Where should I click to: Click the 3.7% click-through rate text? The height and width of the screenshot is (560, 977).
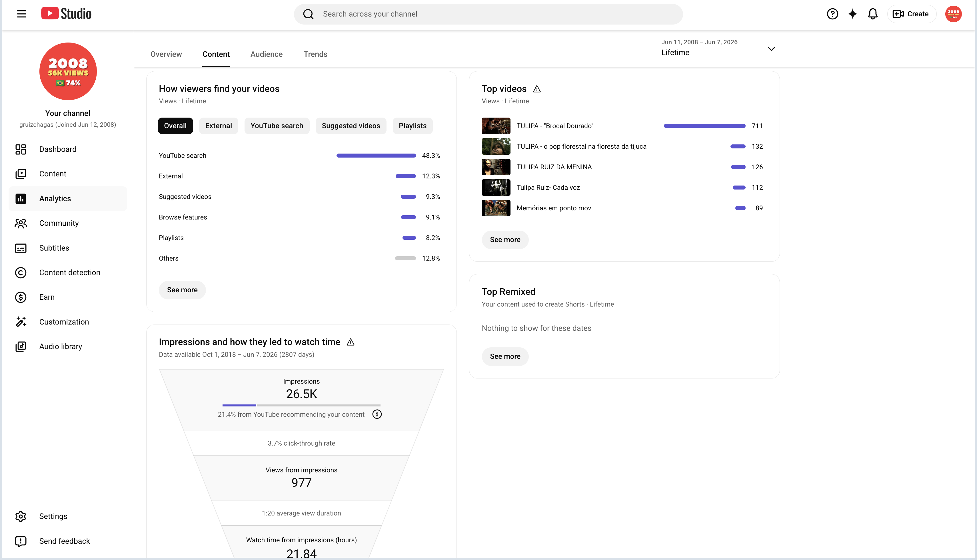301,444
